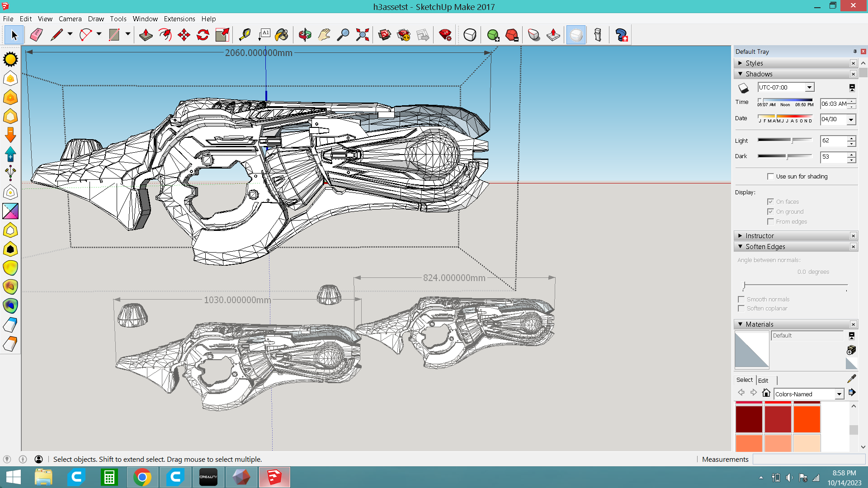Activate the Orbit tool
Image resolution: width=868 pixels, height=488 pixels.
(305, 35)
